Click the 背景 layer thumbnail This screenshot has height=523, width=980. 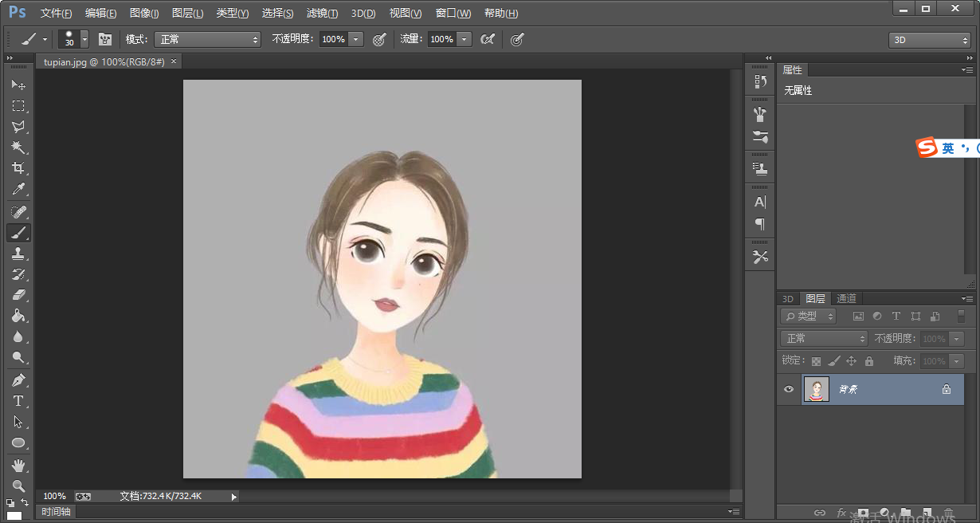[x=816, y=389]
